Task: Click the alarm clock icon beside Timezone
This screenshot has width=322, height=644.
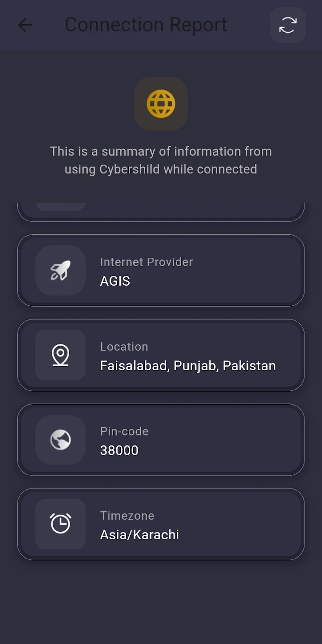Action: (60, 524)
